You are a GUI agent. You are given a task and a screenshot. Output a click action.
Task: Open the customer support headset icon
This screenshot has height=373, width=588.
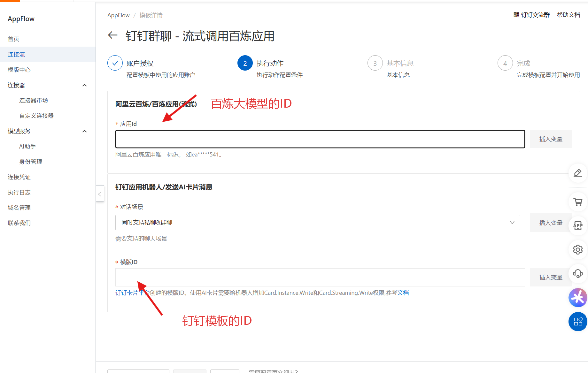578,274
